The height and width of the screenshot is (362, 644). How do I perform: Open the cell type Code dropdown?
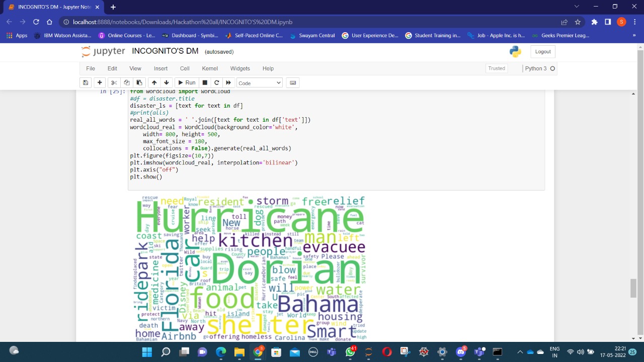coord(260,82)
